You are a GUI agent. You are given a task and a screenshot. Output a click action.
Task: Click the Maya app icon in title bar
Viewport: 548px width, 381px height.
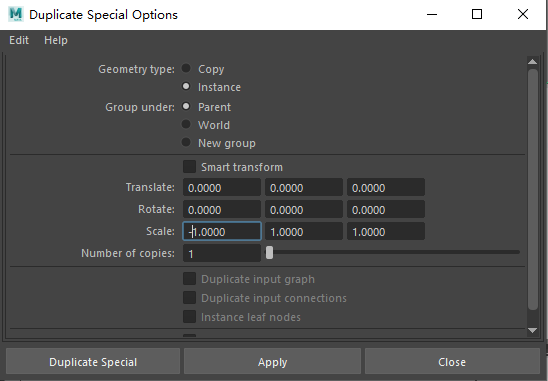click(16, 14)
